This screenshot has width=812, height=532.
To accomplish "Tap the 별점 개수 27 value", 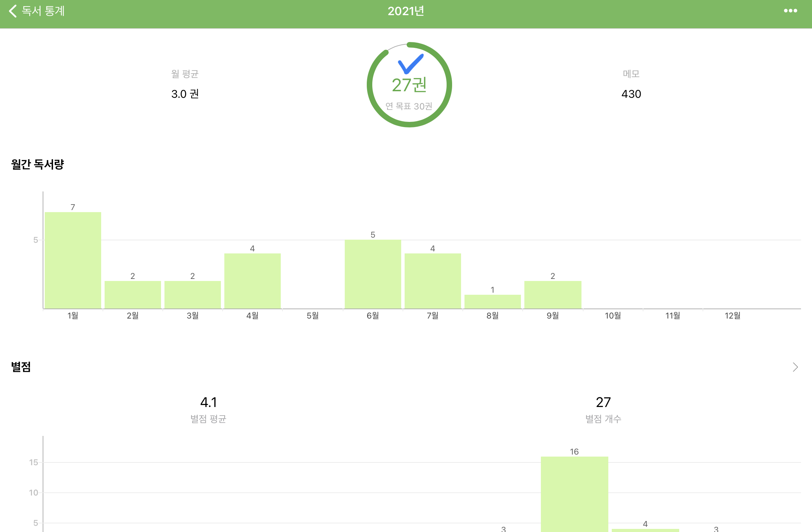I will (603, 402).
